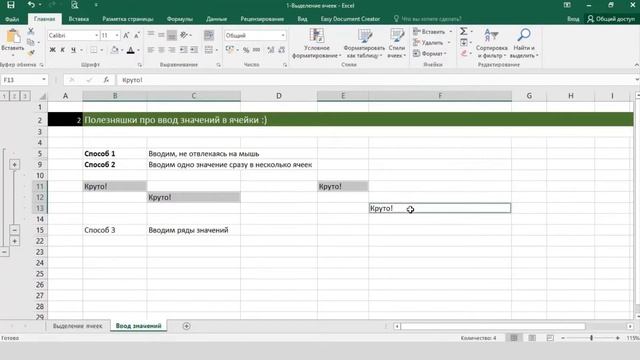Screen dimensions: 640x360
Task: Toggle Underline (Ч) formatting
Action: 73,50
